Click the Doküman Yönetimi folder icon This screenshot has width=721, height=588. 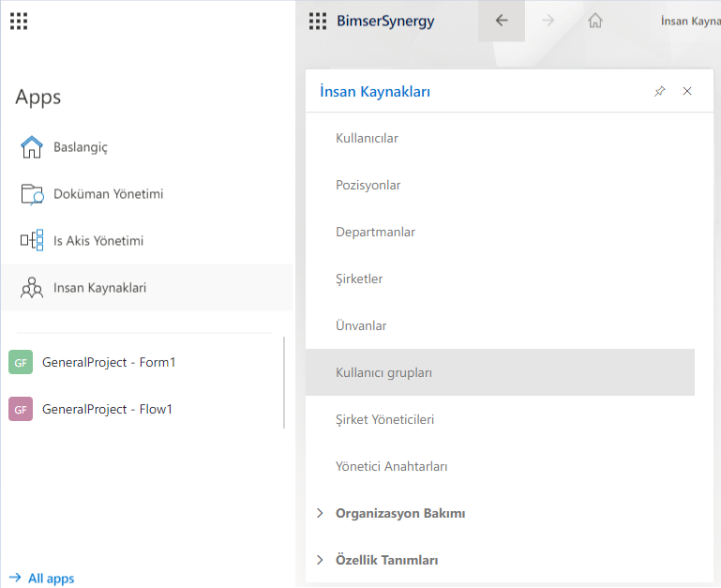coord(32,194)
